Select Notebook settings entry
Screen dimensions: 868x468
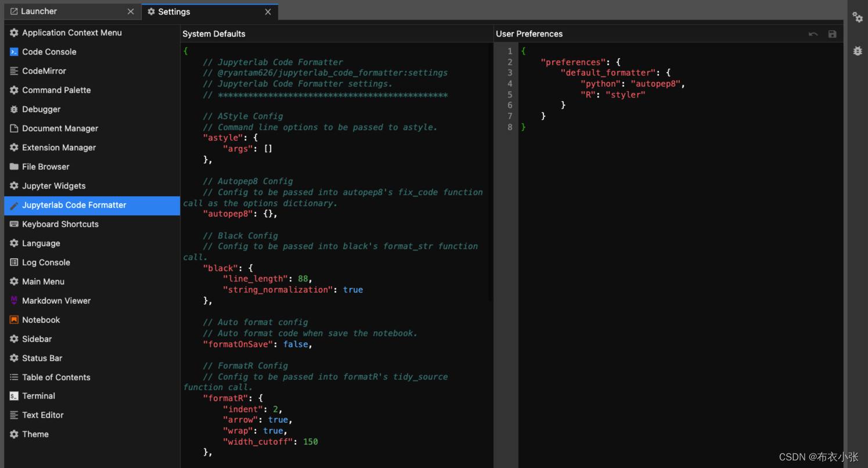(x=92, y=320)
